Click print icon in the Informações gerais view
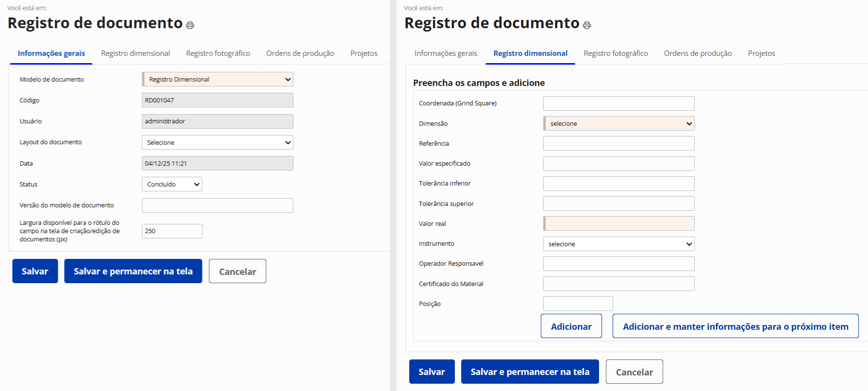 tap(190, 25)
